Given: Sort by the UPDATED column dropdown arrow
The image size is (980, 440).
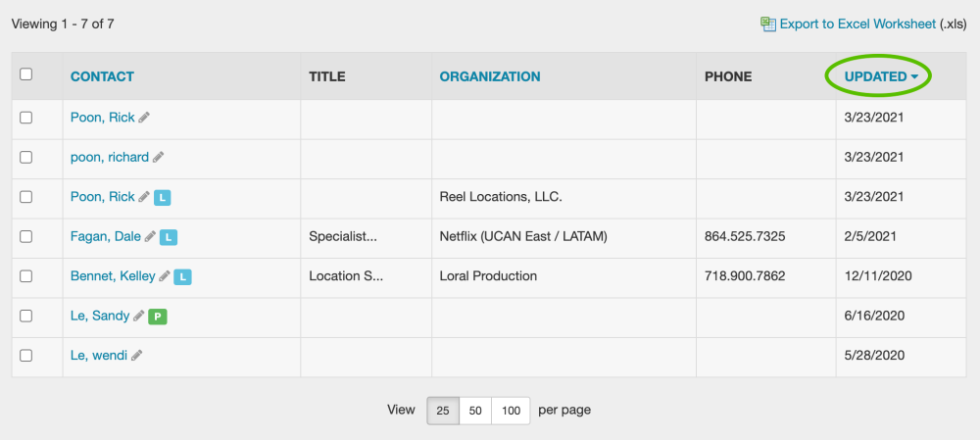Looking at the screenshot, I should 914,76.
